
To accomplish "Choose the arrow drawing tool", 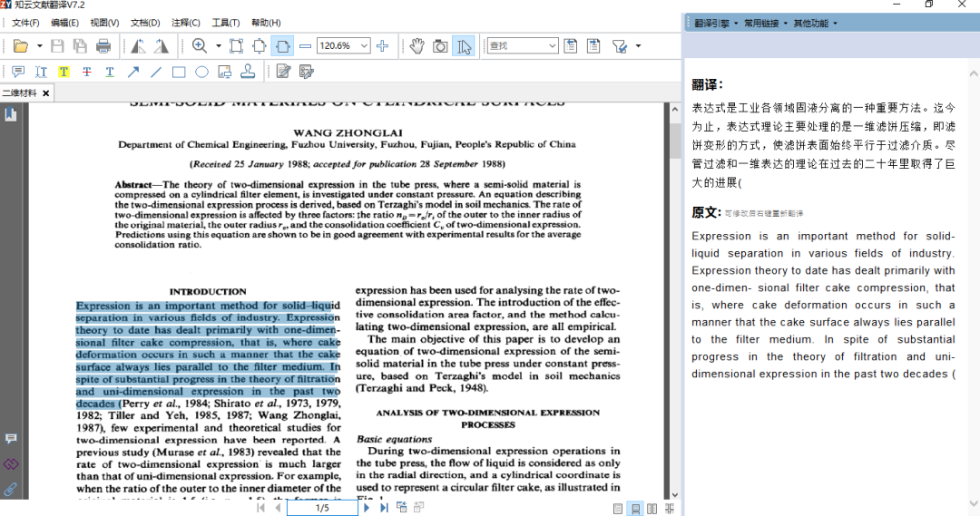I will coord(133,72).
